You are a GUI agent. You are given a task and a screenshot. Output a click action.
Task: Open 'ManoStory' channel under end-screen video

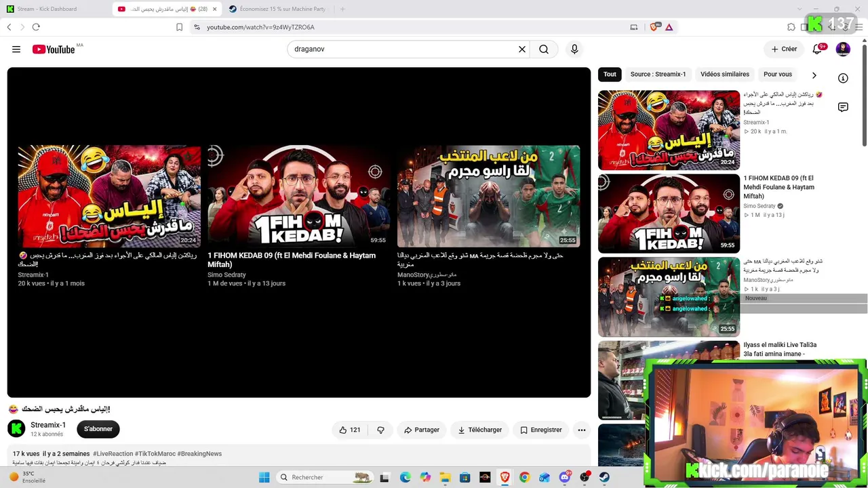(427, 274)
